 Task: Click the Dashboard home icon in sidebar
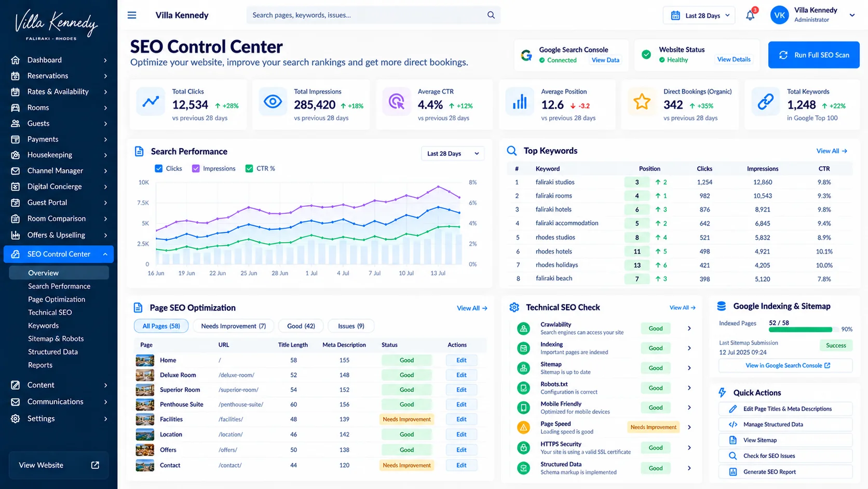pyautogui.click(x=16, y=60)
